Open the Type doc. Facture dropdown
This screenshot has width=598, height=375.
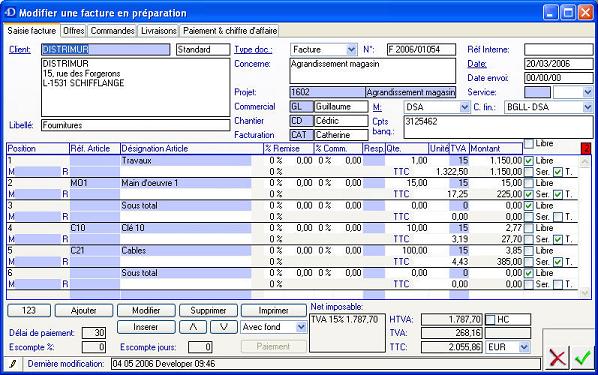[x=351, y=50]
